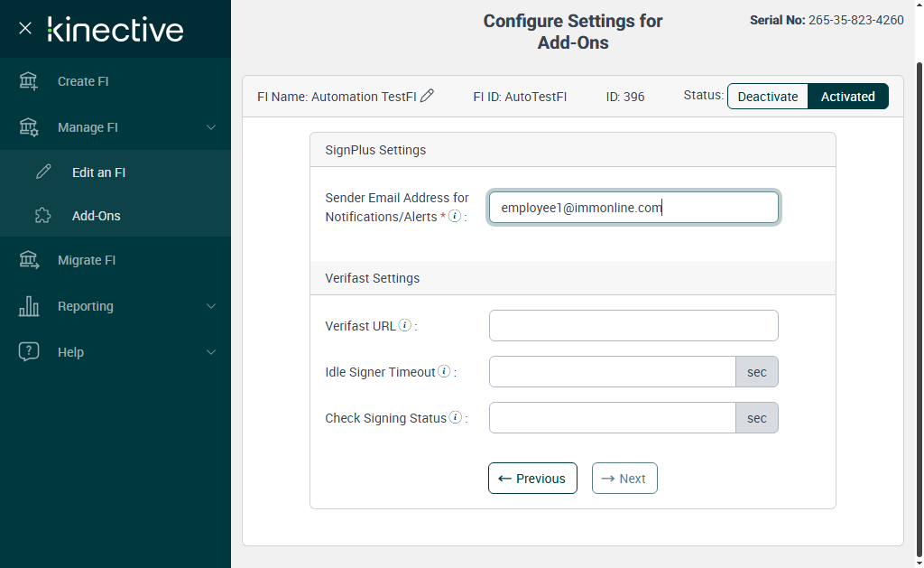Close sidebar with the X icon
This screenshot has height=568, width=924.
click(x=25, y=28)
